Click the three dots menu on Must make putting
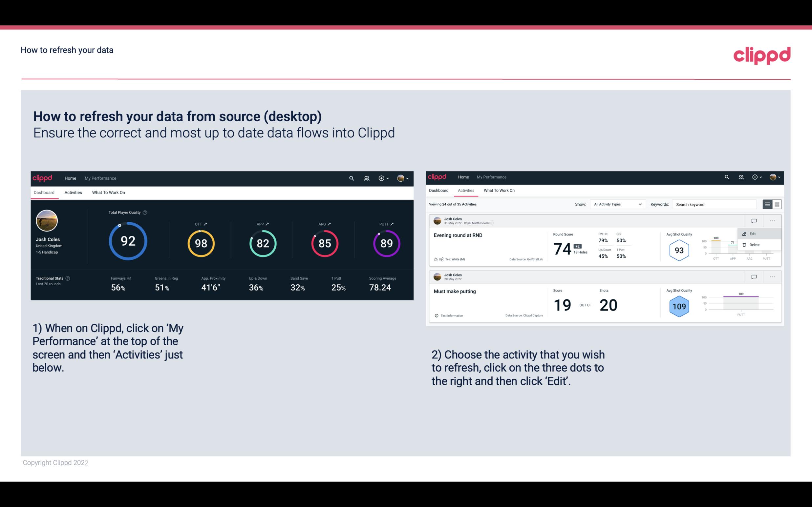812x507 pixels. 772,276
